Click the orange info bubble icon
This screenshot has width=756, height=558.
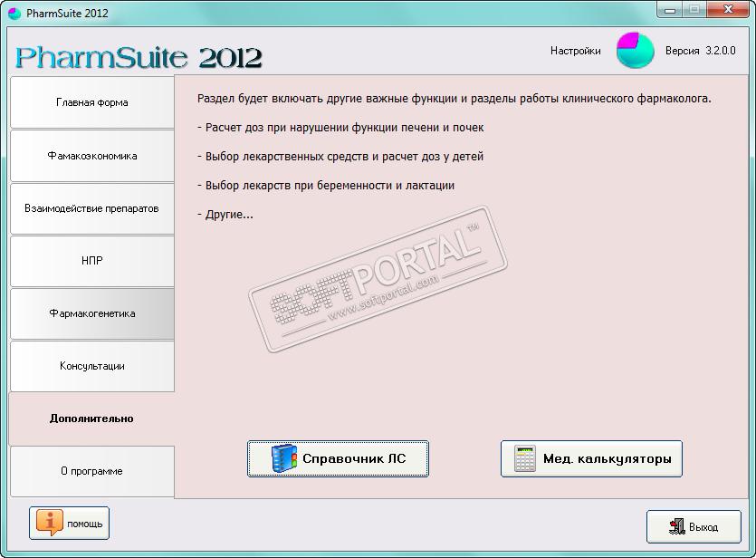[x=49, y=523]
